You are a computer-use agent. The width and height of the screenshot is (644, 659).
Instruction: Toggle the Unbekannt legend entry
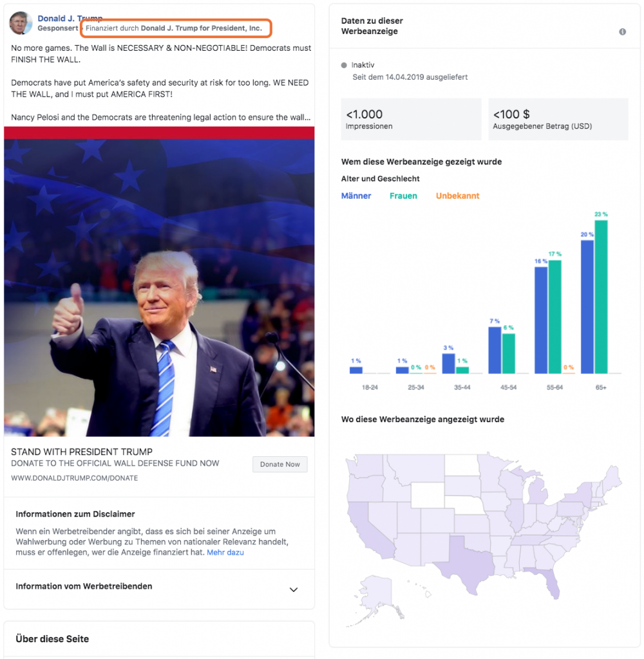(457, 196)
